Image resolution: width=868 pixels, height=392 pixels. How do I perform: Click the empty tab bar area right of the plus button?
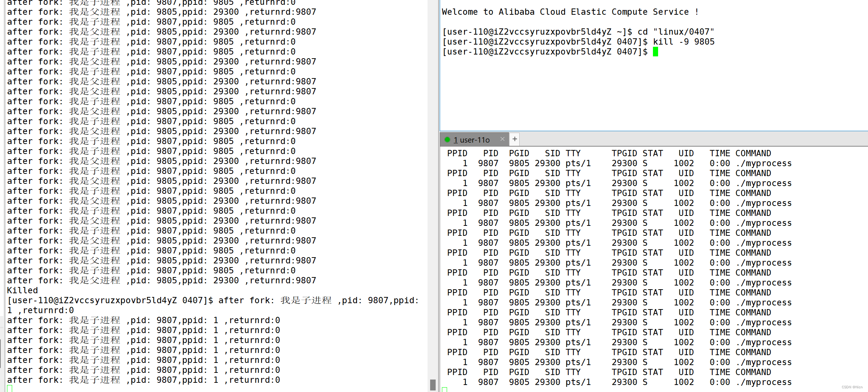(x=663, y=139)
